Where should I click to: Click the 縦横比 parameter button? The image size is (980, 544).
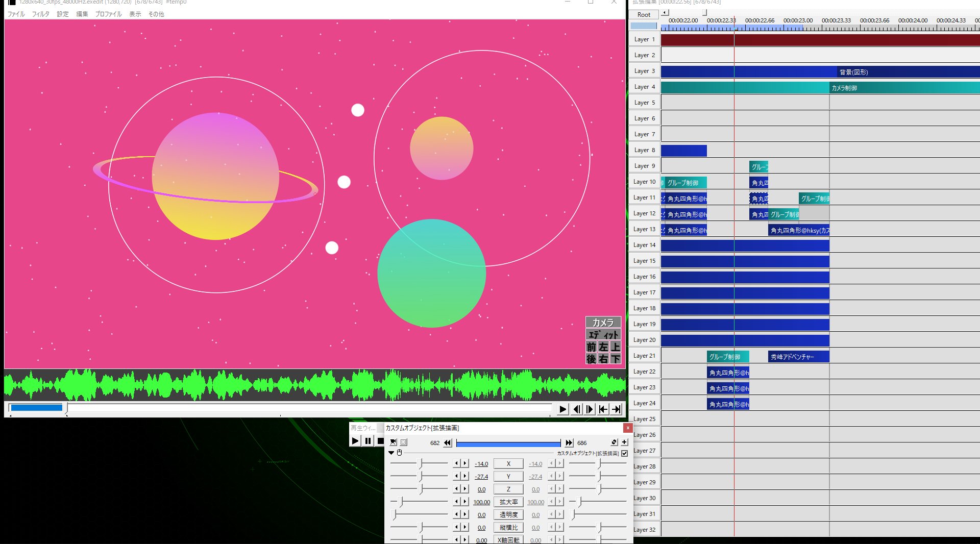[508, 528]
